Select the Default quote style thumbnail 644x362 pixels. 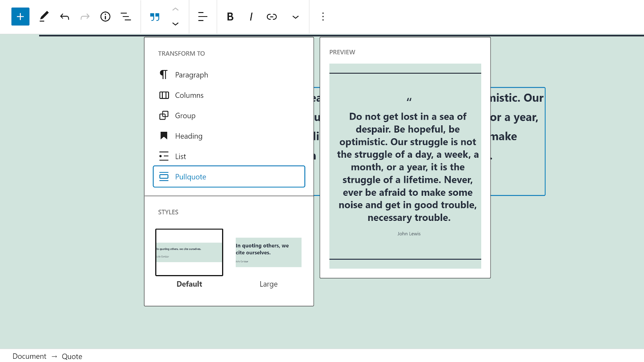click(189, 252)
